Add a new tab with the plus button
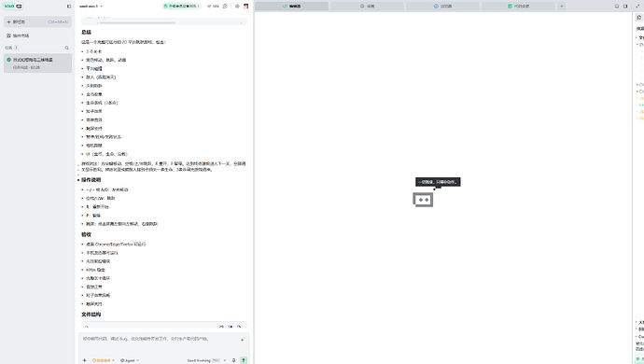Screen dimensions: 644x364 pyautogui.click(x=562, y=7)
